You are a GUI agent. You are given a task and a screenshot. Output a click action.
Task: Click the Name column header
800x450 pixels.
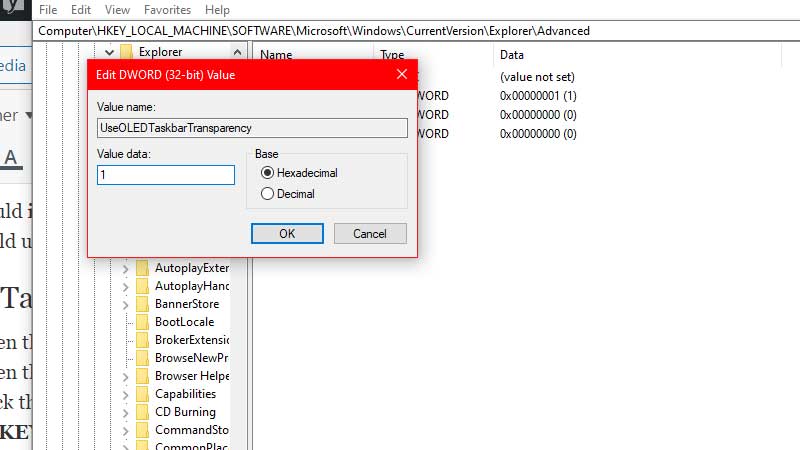276,55
